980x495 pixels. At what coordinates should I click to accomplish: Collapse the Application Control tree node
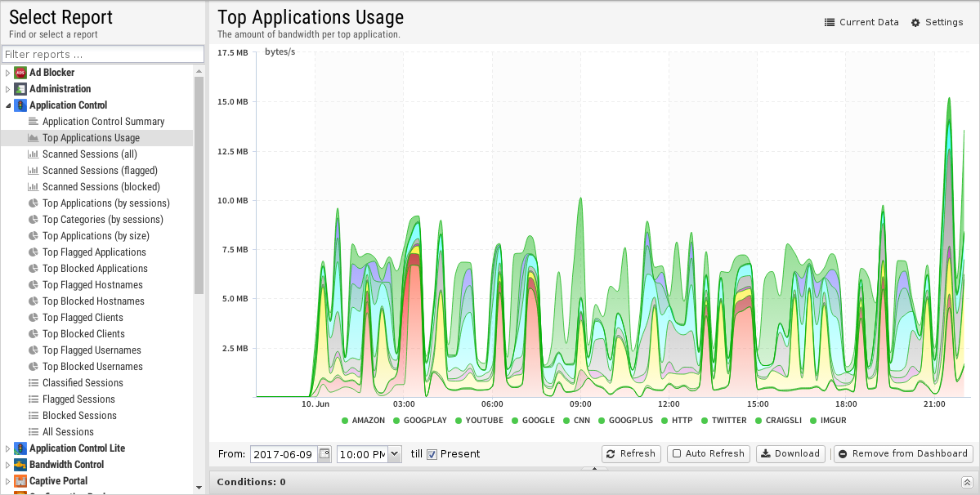pyautogui.click(x=7, y=105)
